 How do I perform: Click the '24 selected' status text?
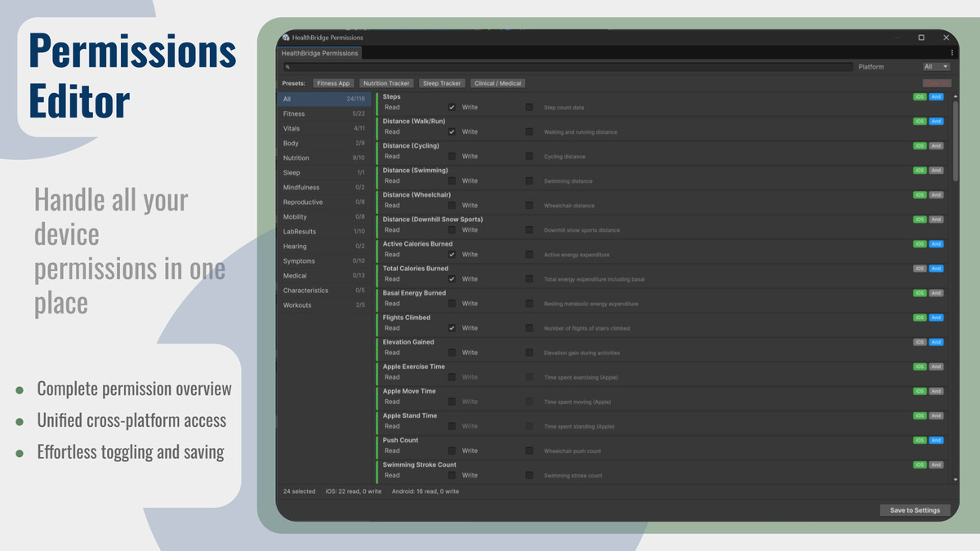coord(299,491)
